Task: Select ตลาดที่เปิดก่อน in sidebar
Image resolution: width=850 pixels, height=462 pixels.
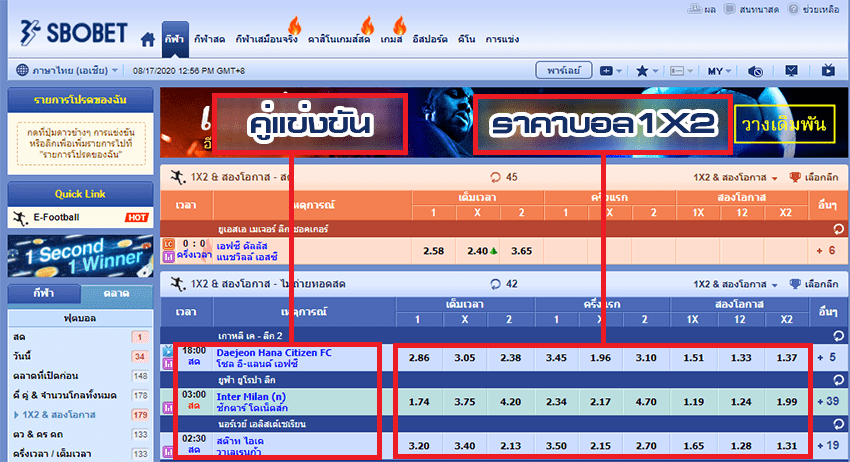Action: point(80,376)
